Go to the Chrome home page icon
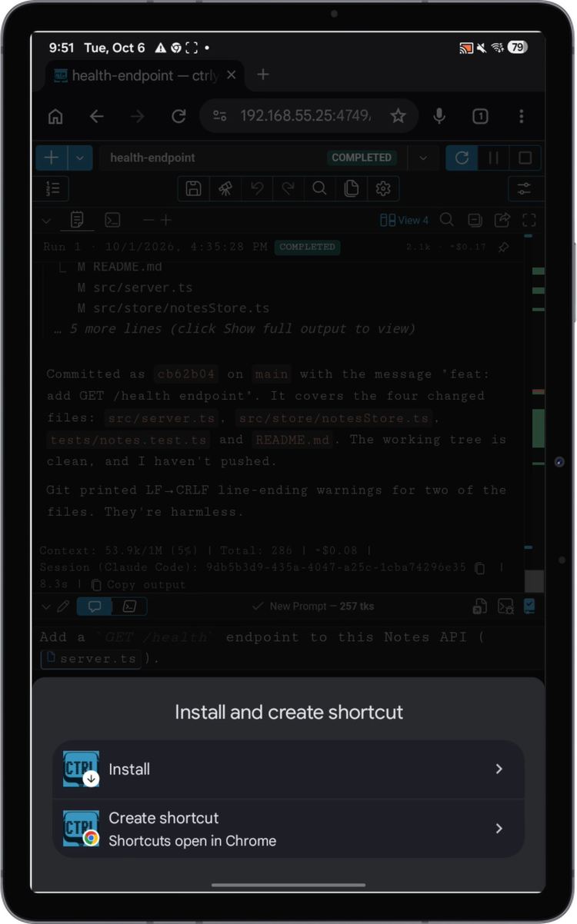The width and height of the screenshot is (577, 924). [55, 116]
